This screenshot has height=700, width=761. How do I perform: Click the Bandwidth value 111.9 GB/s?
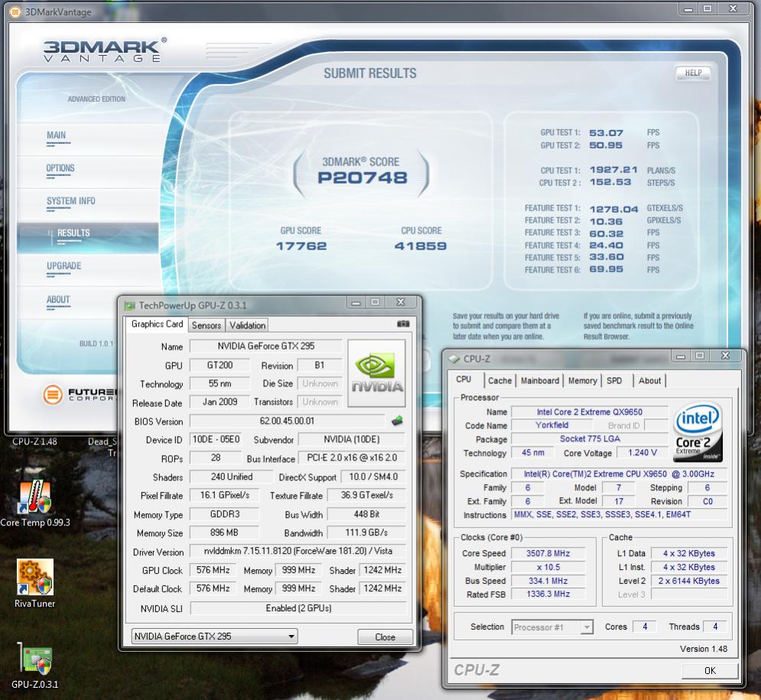[366, 532]
